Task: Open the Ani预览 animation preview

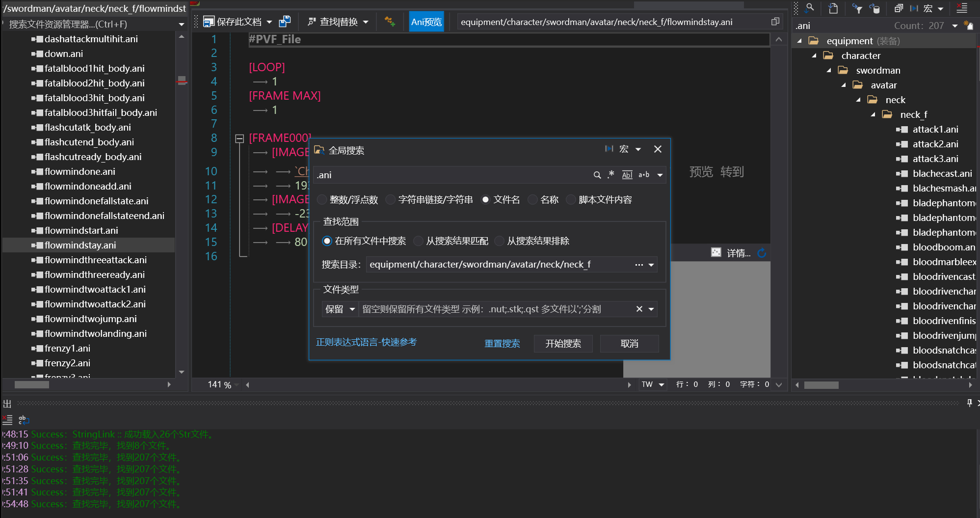Action: point(425,21)
